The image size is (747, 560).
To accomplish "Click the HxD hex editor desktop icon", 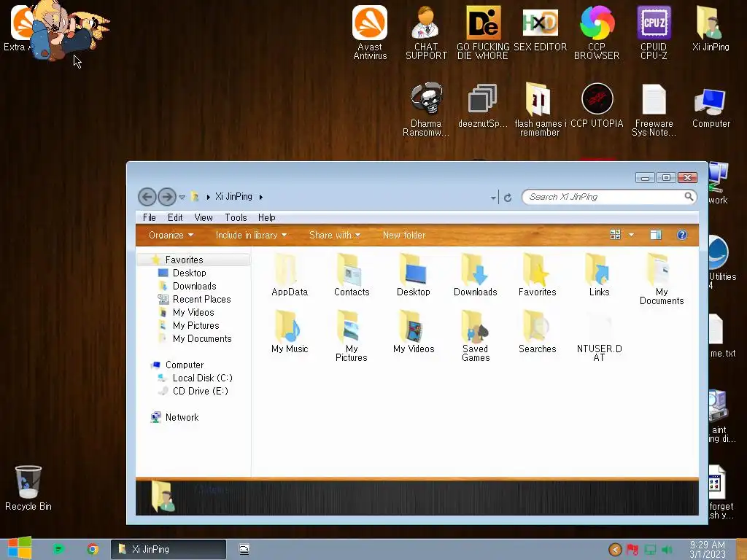I will 540,28.
